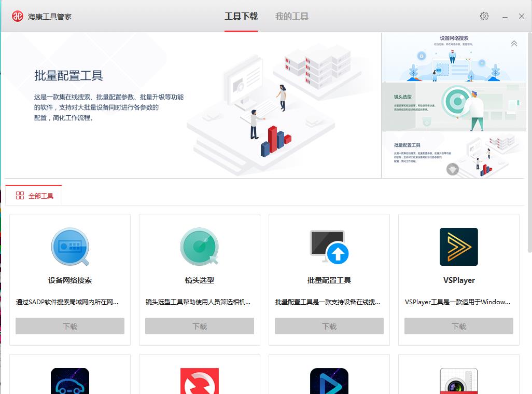This screenshot has height=394, width=532.
Task: Click the camera lens ruler app icon
Action: point(459,381)
